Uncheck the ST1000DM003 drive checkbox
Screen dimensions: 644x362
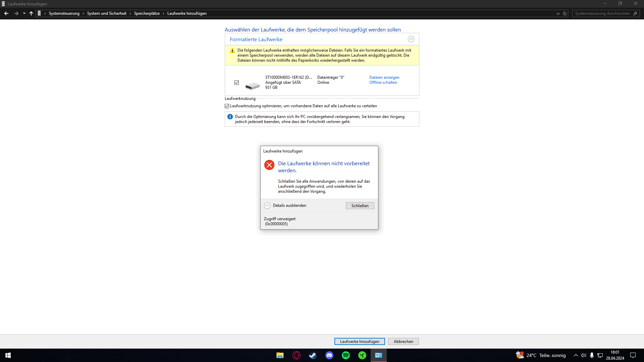click(x=237, y=82)
